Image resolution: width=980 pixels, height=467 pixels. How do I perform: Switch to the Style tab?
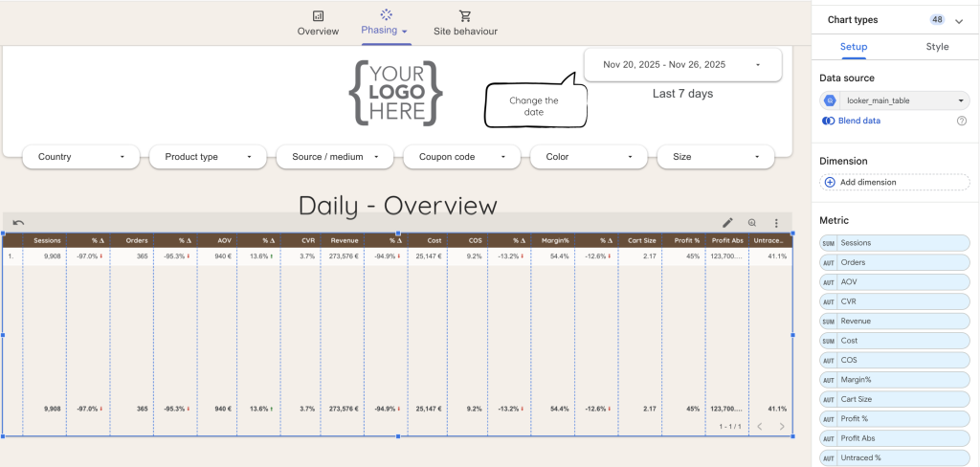coord(937,46)
